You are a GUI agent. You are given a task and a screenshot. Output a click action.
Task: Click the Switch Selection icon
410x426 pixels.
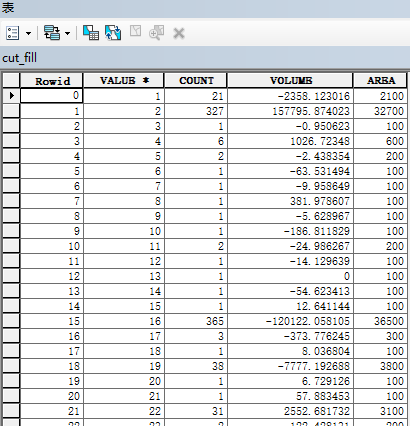[113, 33]
